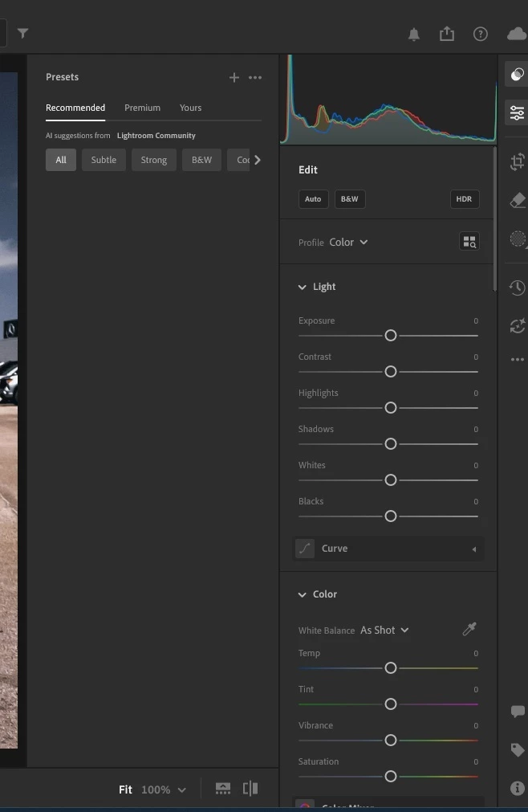Click the Exposure slider handle
The image size is (528, 812).
[391, 336]
